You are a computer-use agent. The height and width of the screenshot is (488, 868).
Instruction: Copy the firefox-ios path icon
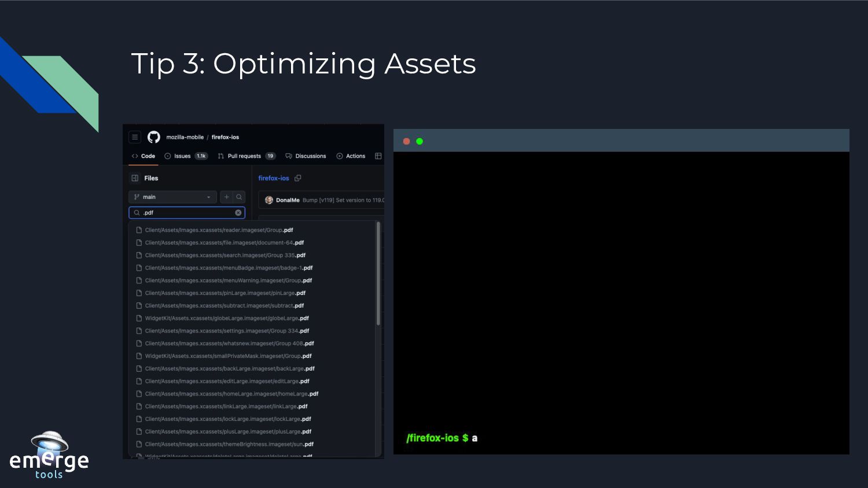pos(298,178)
